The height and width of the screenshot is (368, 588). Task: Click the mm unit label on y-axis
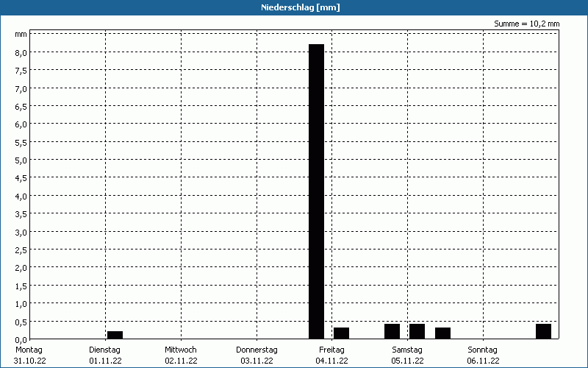tap(21, 34)
